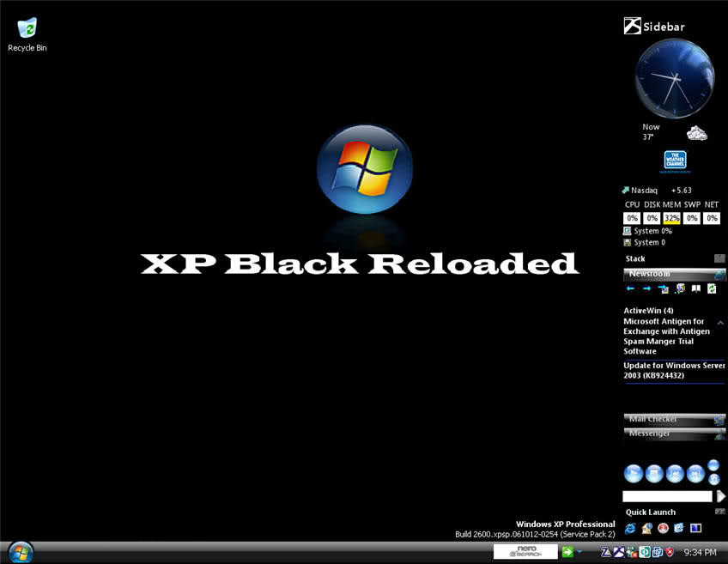This screenshot has height=564, width=728.
Task: Click the Sidebar logo icon
Action: click(x=632, y=26)
